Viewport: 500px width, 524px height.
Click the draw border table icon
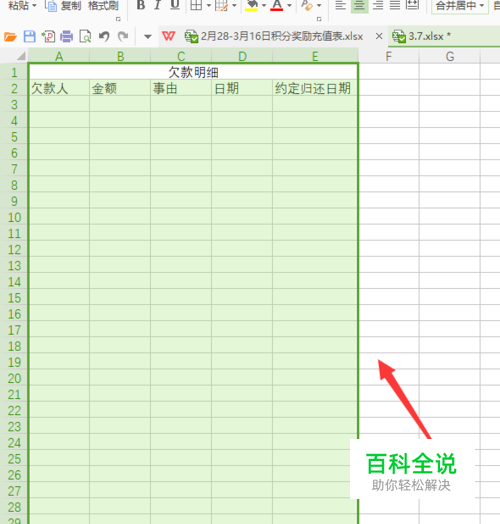click(x=221, y=5)
